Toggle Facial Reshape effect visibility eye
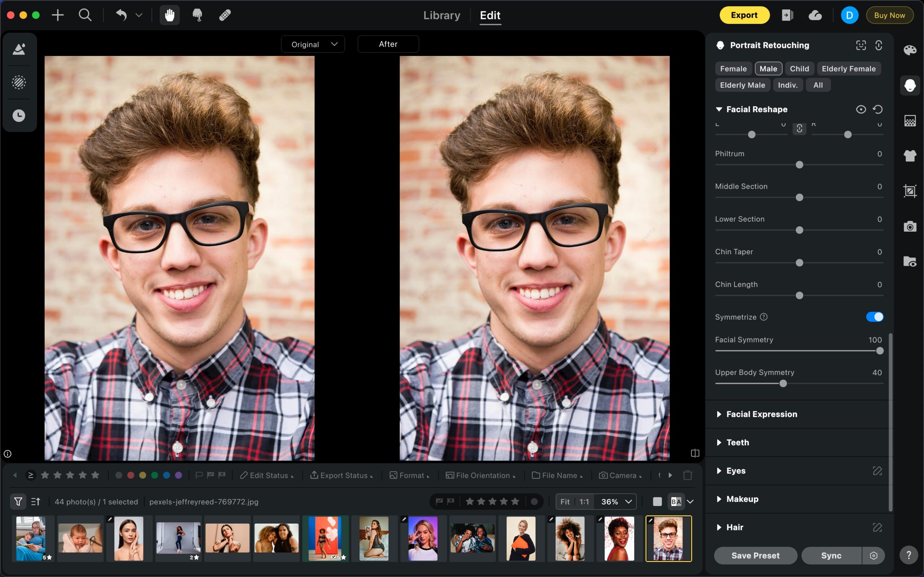Image resolution: width=924 pixels, height=577 pixels. coord(860,110)
